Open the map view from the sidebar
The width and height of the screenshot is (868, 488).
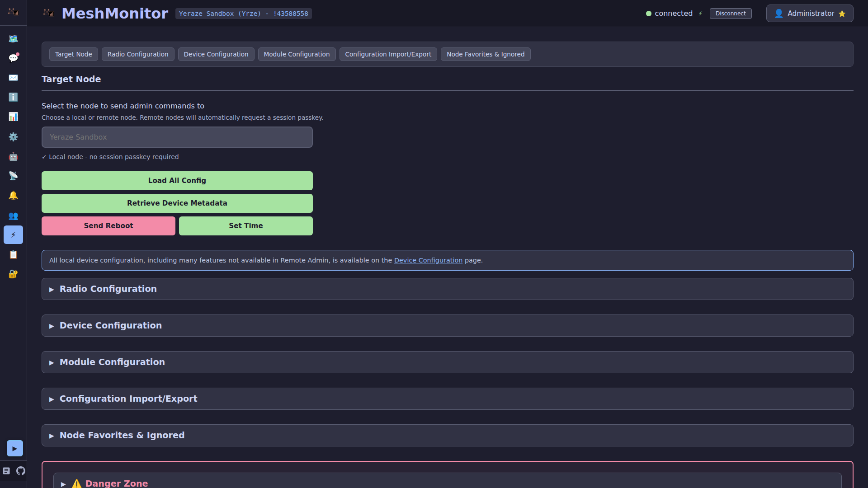(x=13, y=39)
